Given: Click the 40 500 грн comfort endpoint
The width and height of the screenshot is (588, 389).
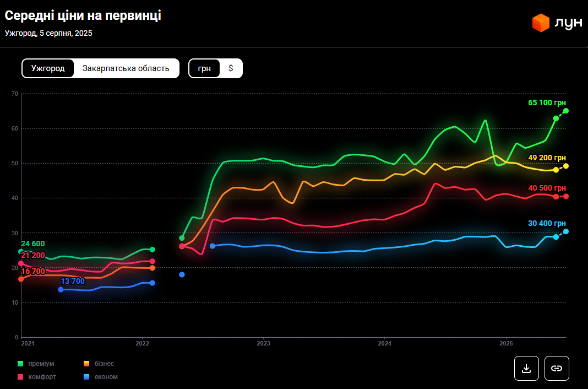Looking at the screenshot, I should point(566,196).
